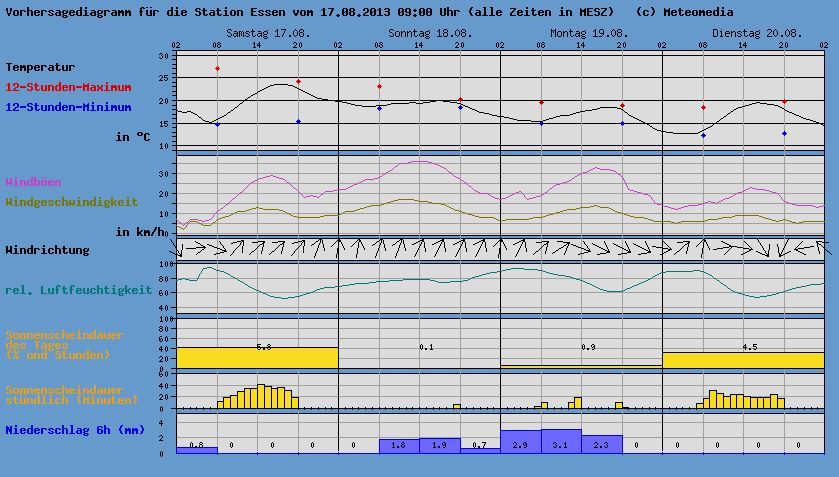Select the Windgeschwindigkeit legend label

click(72, 202)
